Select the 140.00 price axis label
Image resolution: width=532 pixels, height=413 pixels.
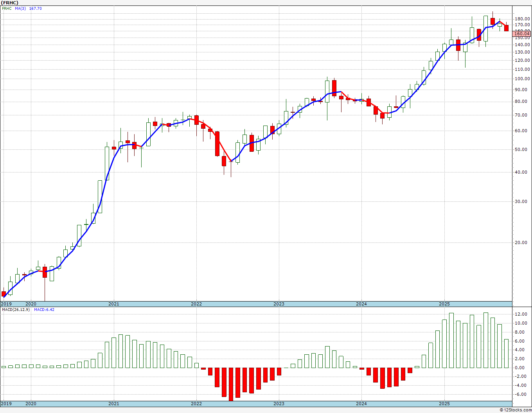(x=523, y=45)
